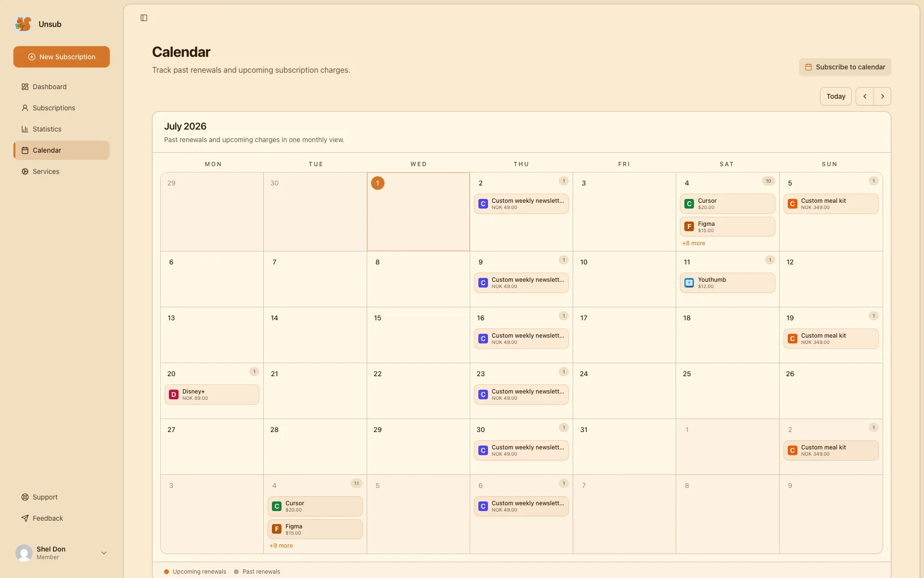Click Shel Don's avatar image

coord(24,553)
